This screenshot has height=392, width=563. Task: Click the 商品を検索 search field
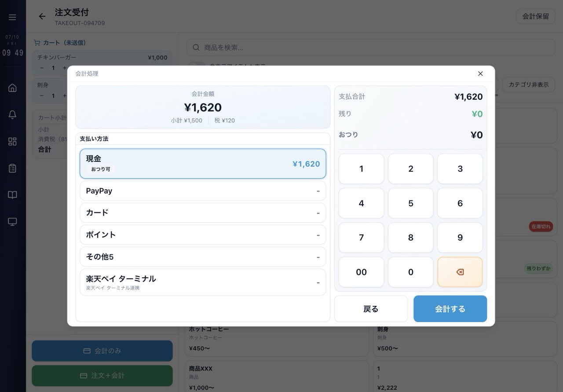pyautogui.click(x=371, y=48)
